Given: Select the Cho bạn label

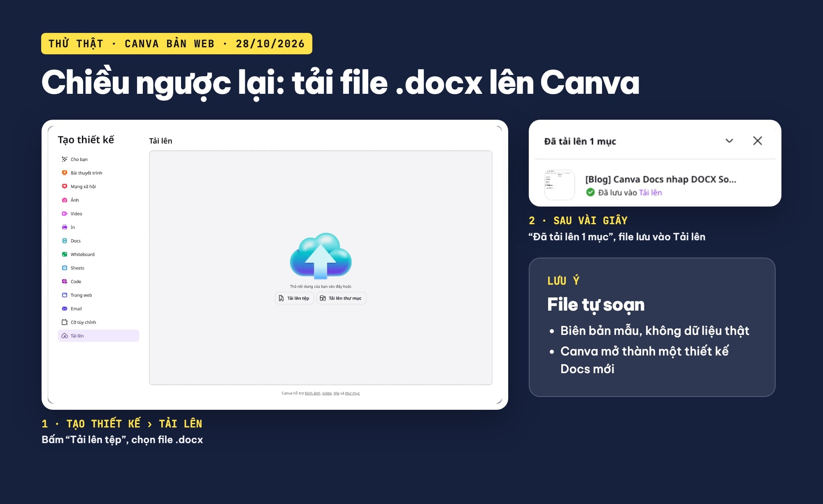Looking at the screenshot, I should pyautogui.click(x=79, y=159).
